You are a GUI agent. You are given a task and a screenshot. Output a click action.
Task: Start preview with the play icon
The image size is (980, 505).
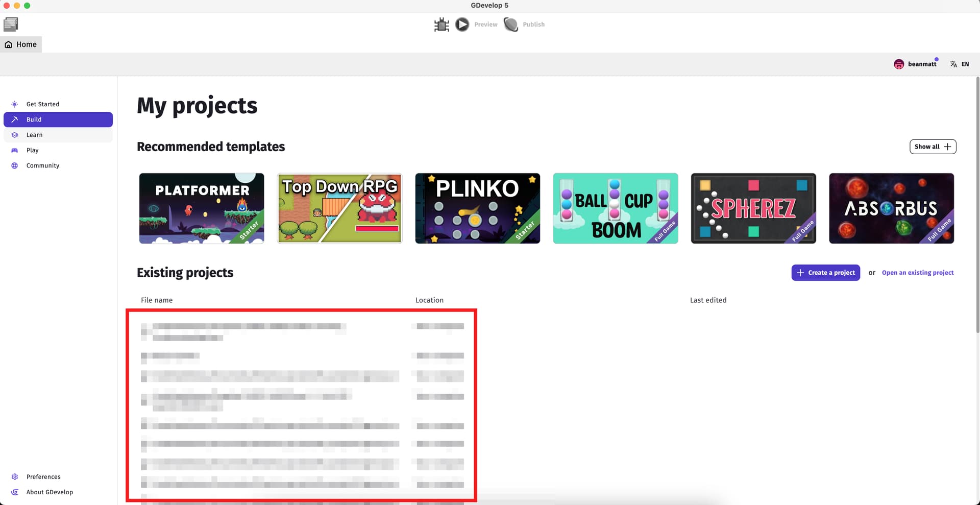point(462,25)
